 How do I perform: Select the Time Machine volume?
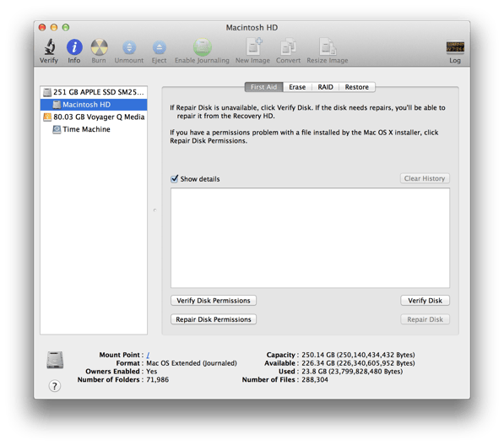point(94,129)
